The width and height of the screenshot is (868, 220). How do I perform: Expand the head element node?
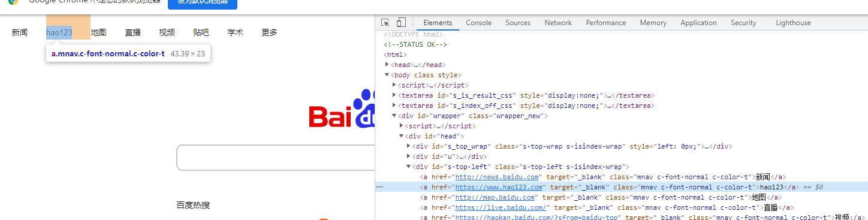(387, 65)
